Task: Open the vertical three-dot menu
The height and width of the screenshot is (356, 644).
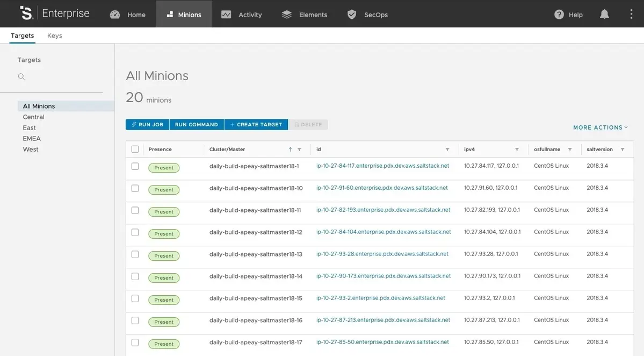Action: 631,14
